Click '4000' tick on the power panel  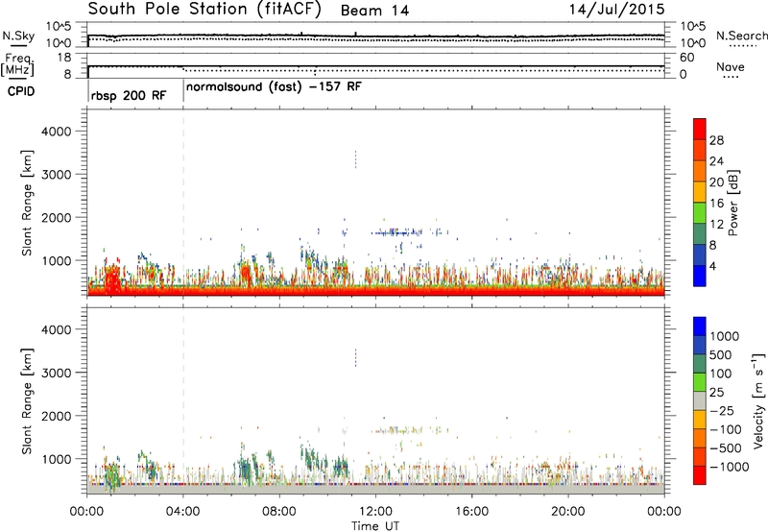pos(57,132)
